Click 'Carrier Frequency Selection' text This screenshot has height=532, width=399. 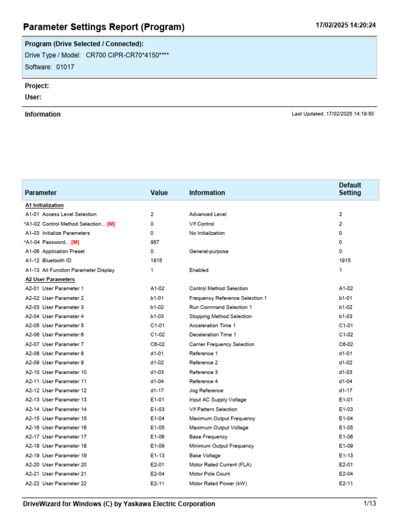(x=221, y=344)
